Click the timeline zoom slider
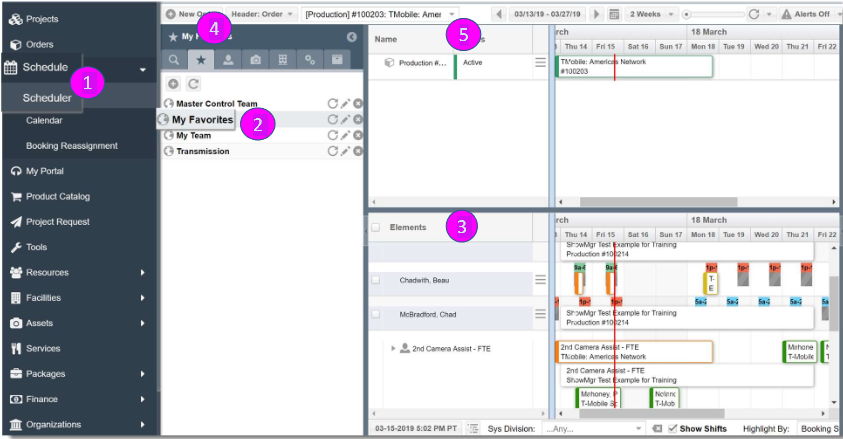Viewport: 843px width, 439px height. (x=713, y=15)
